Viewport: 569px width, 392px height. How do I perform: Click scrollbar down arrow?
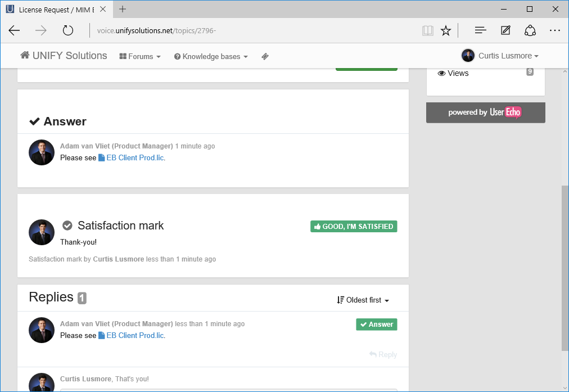[565, 388]
